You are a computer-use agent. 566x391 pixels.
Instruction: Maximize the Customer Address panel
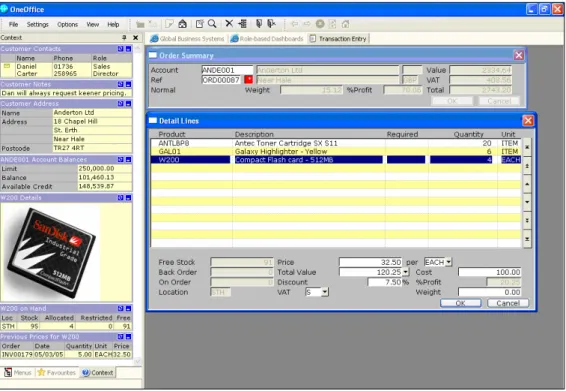[121, 104]
